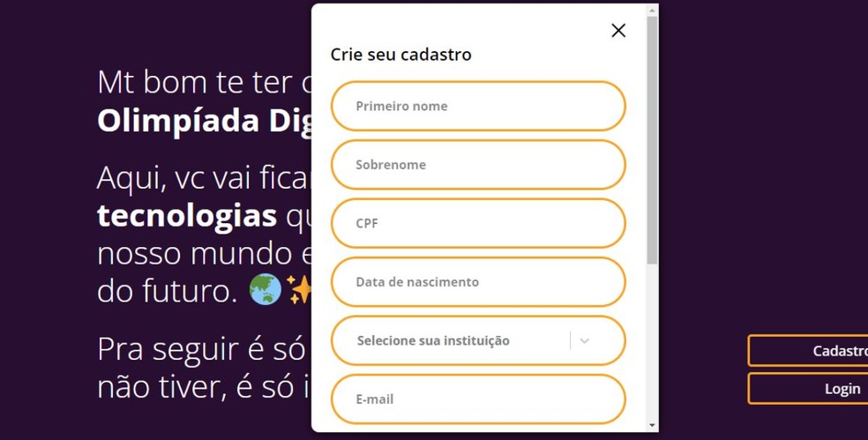Focus the Sobrenome input field
Viewport: 868px width, 440px height.
(x=477, y=165)
